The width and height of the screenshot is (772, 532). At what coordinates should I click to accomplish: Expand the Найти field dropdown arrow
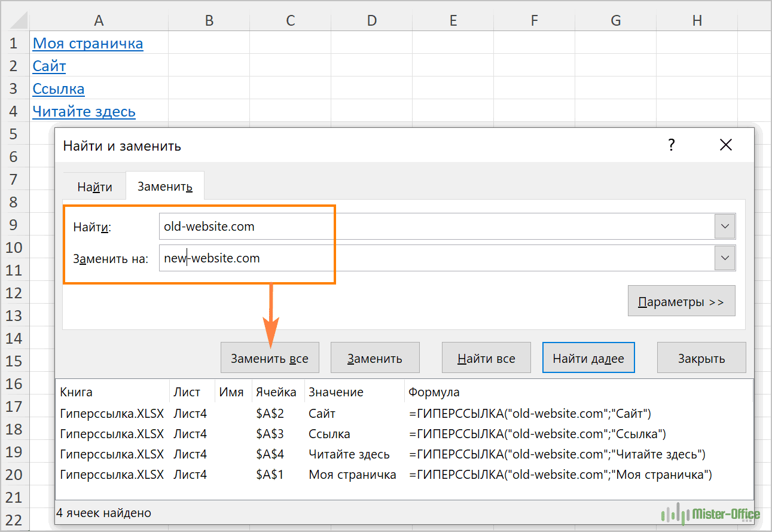tap(725, 227)
